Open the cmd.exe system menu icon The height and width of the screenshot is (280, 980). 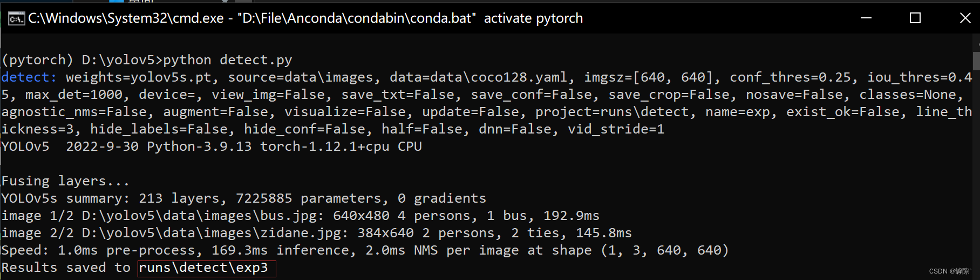[x=16, y=19]
